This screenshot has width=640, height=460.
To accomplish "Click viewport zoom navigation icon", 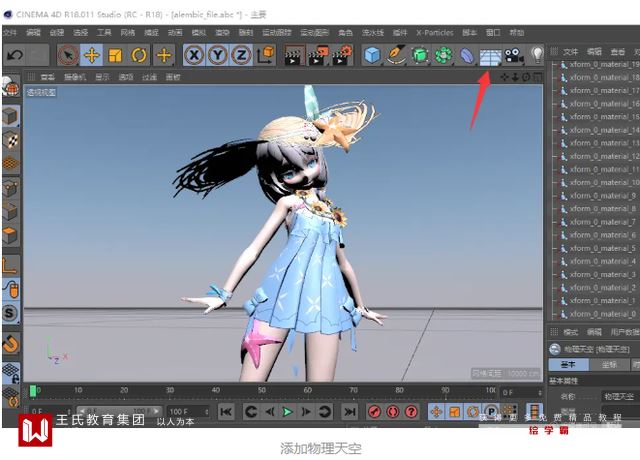I will pyautogui.click(x=515, y=77).
